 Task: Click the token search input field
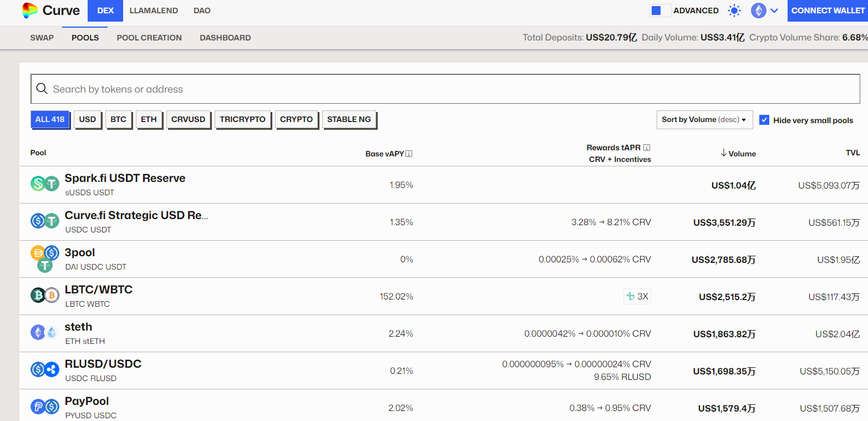point(445,89)
